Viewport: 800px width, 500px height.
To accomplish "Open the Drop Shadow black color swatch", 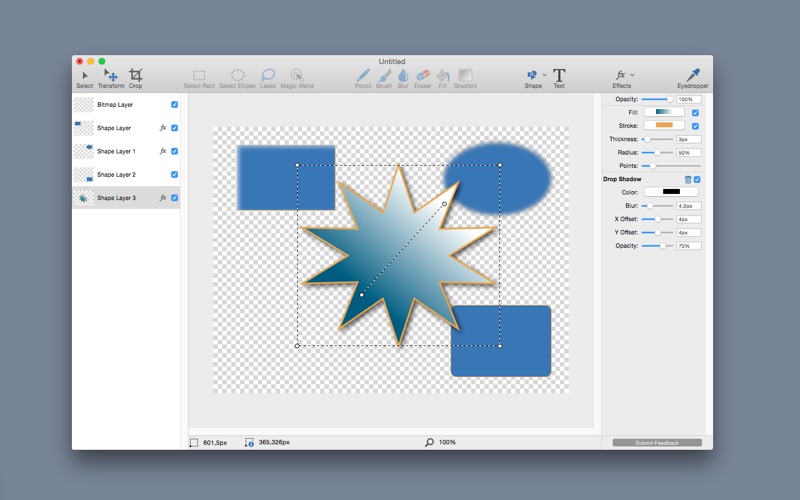I will (x=671, y=192).
